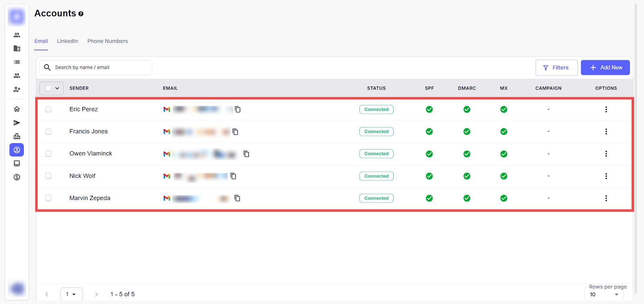Check the box for Owen Vlaminck
The image size is (644, 304).
(x=48, y=154)
